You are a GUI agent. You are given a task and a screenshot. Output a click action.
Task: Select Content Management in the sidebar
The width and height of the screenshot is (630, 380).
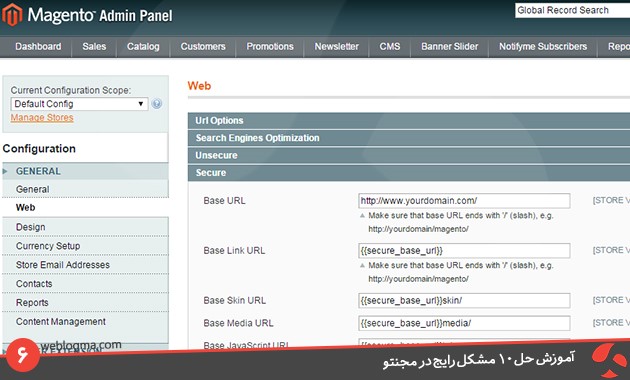pyautogui.click(x=85, y=321)
